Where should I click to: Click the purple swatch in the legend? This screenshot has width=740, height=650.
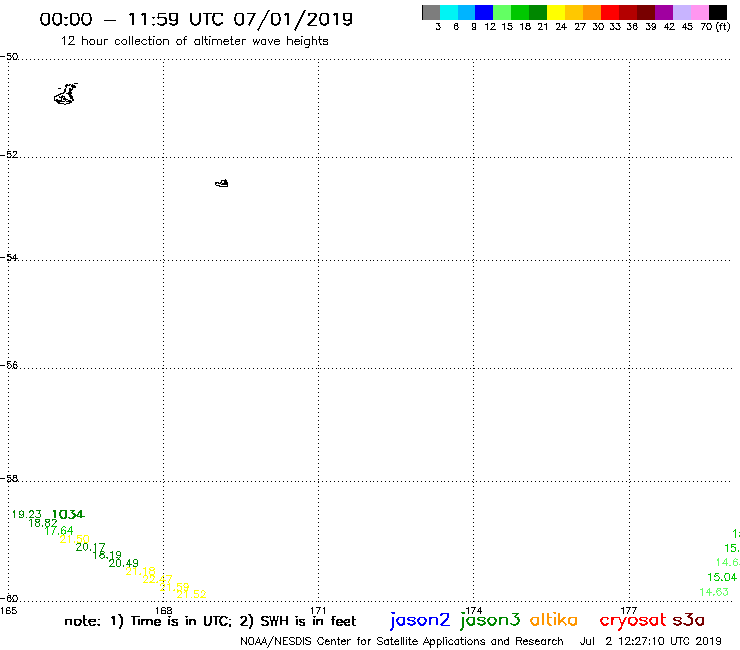coord(664,12)
